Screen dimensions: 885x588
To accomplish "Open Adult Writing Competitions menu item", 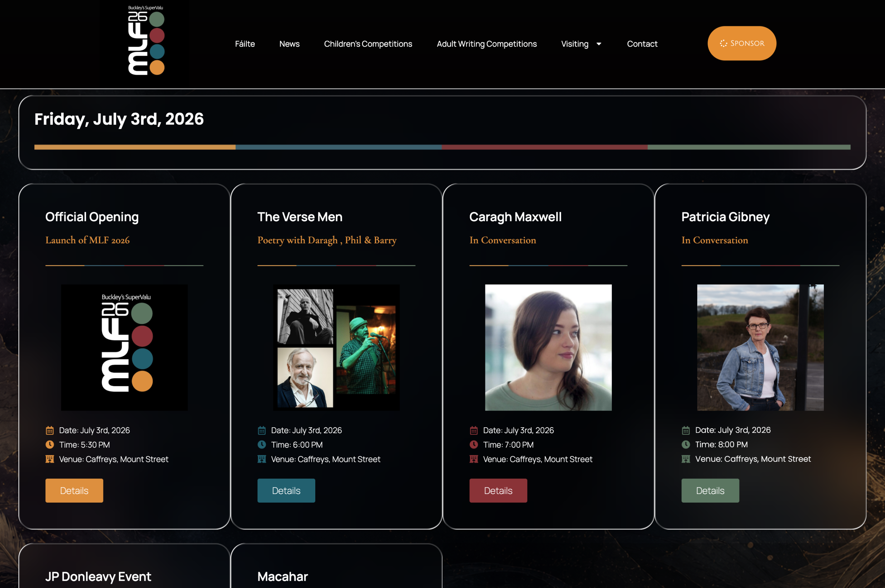I will (x=487, y=44).
